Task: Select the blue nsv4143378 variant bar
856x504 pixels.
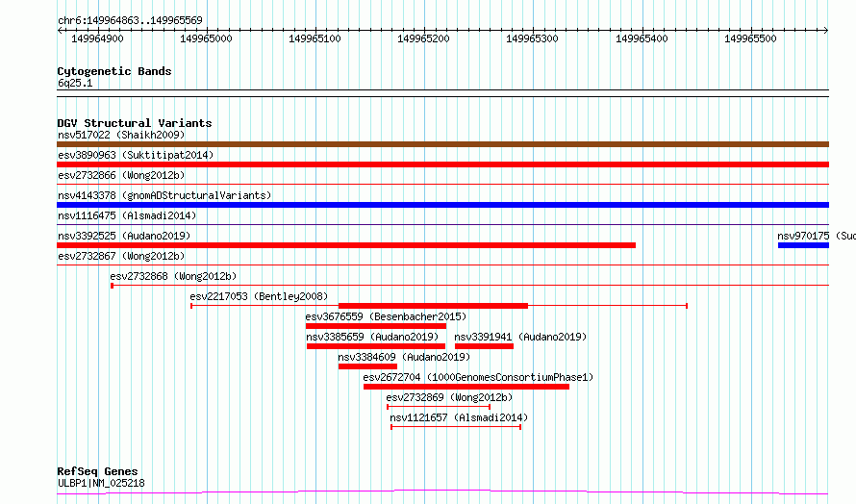Action: (442, 205)
